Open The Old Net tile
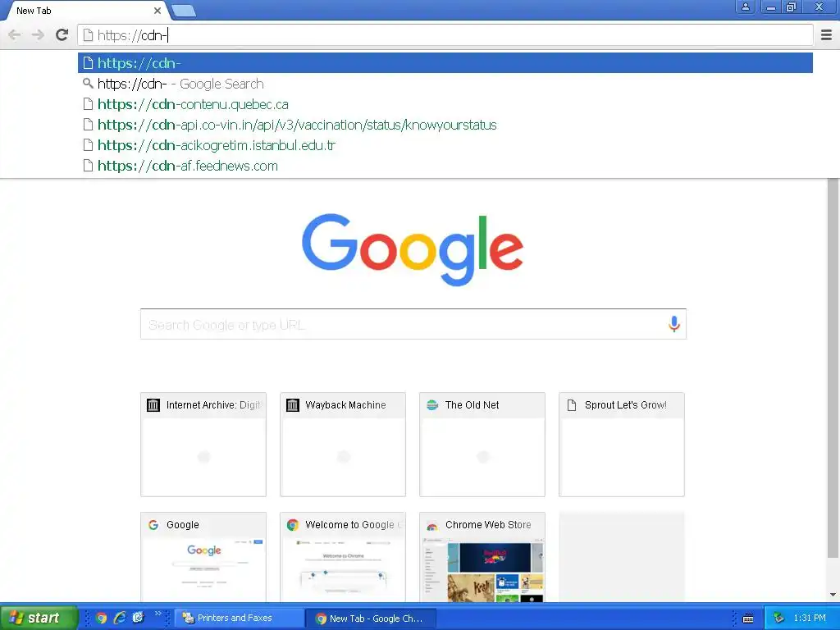840x630 pixels. point(482,444)
